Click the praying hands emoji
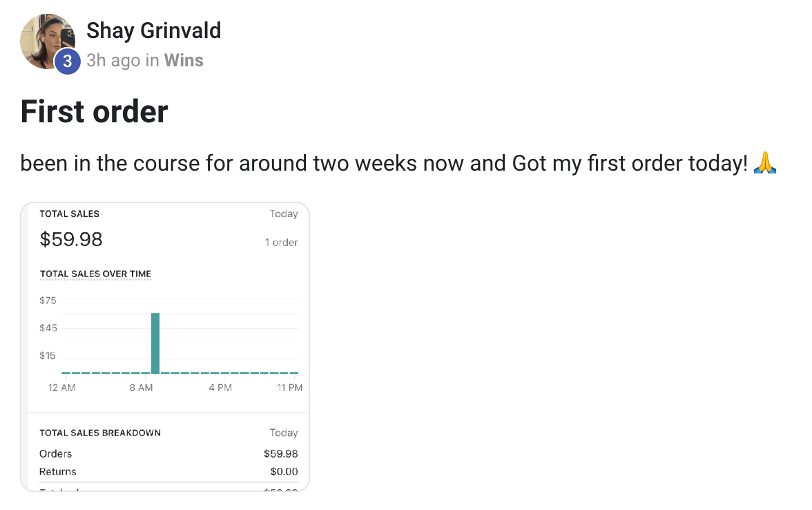Screen dimensions: 812x510 click(765, 163)
